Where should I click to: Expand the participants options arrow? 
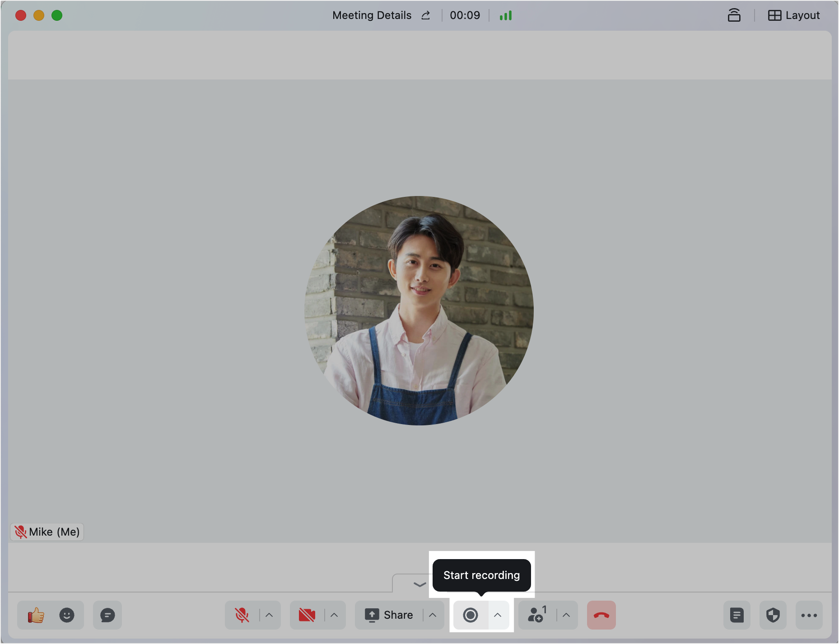click(x=566, y=615)
